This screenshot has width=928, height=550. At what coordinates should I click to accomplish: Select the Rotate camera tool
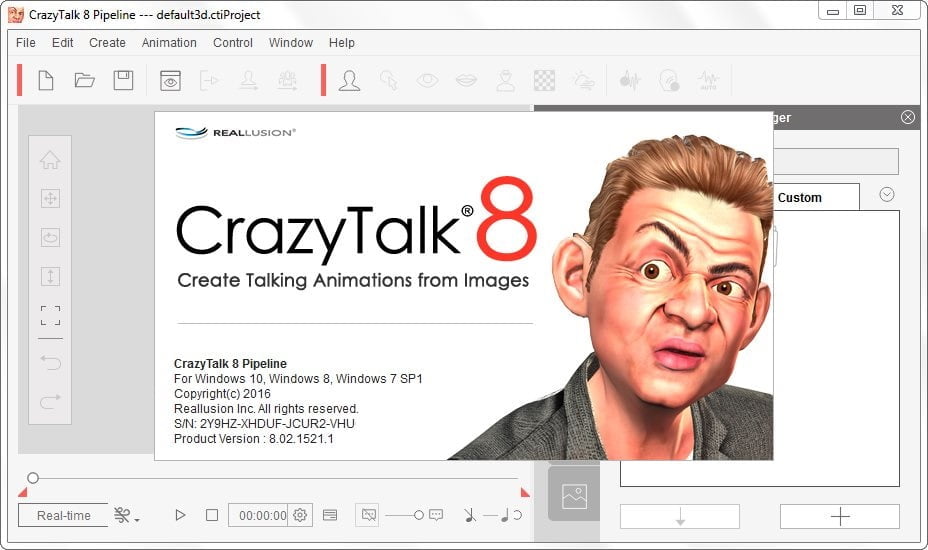tap(50, 237)
